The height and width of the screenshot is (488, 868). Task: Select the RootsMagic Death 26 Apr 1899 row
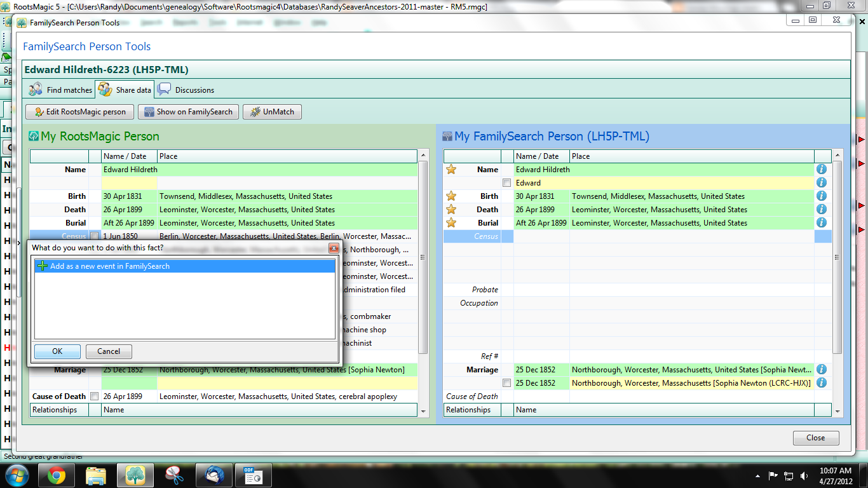[224, 210]
